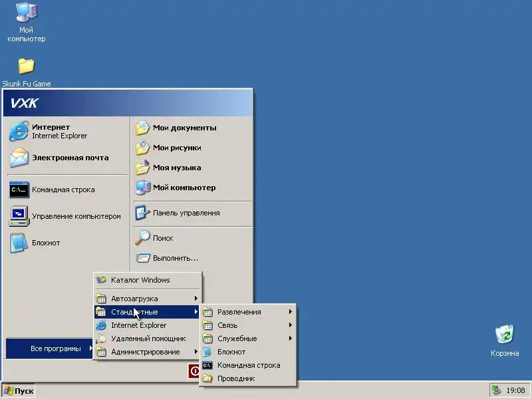This screenshot has height=399, width=532.
Task: Expand the Автозагрузка submenu arrow
Action: pyautogui.click(x=196, y=298)
